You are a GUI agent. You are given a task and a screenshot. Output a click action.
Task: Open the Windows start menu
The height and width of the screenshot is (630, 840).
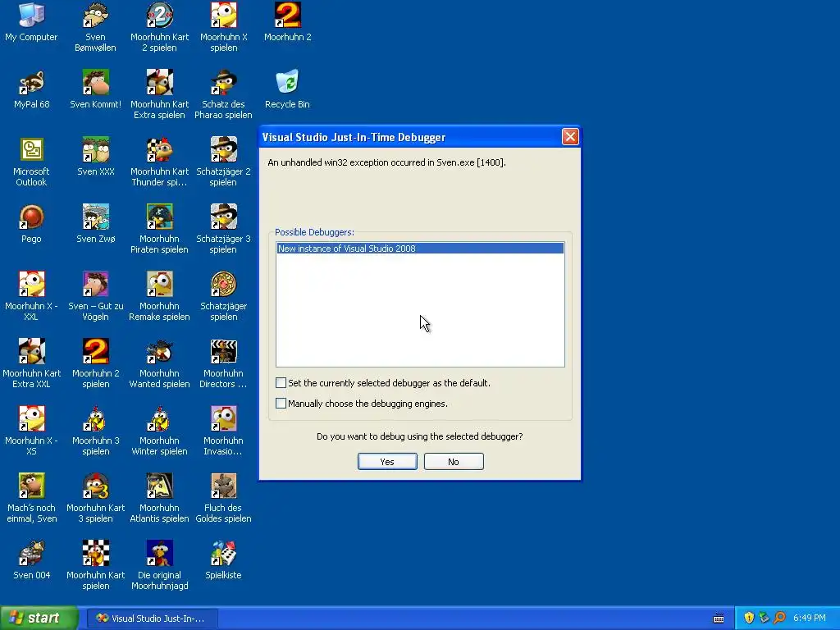(x=39, y=619)
